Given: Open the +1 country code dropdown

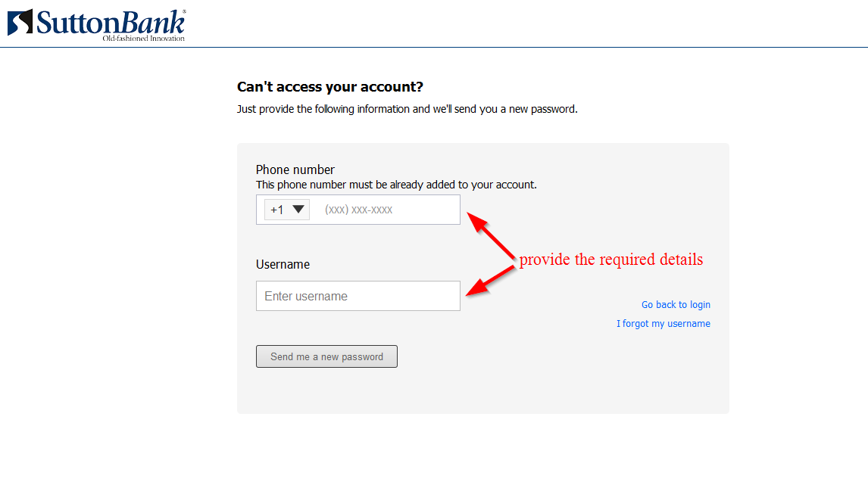Looking at the screenshot, I should pos(287,210).
